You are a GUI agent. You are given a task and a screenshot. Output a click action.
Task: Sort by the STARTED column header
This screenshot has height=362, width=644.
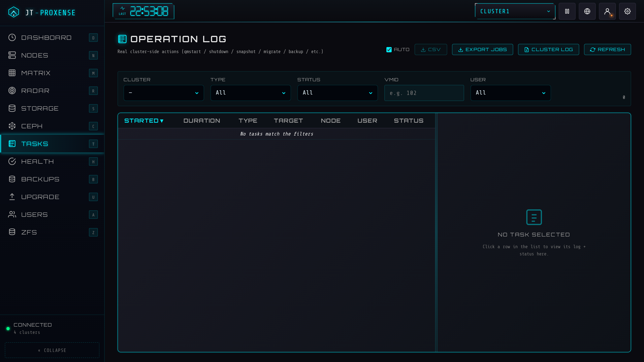pos(144,121)
